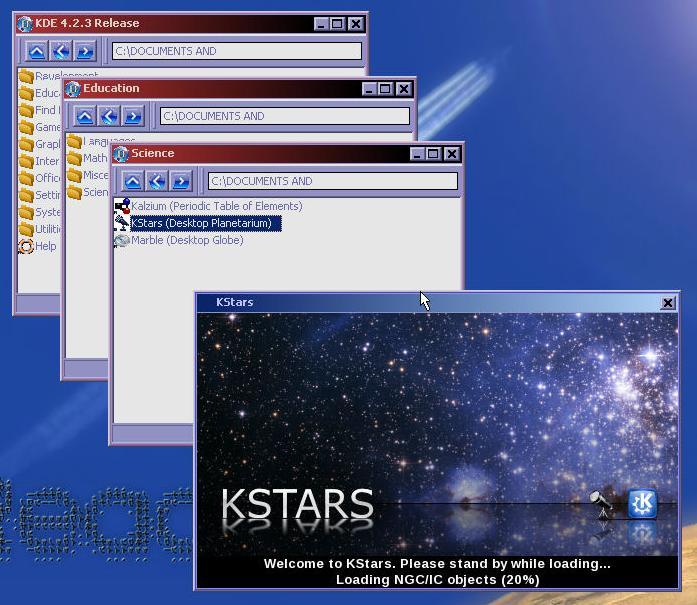Image resolution: width=697 pixels, height=605 pixels.
Task: Maximize the Science window
Action: click(x=433, y=154)
